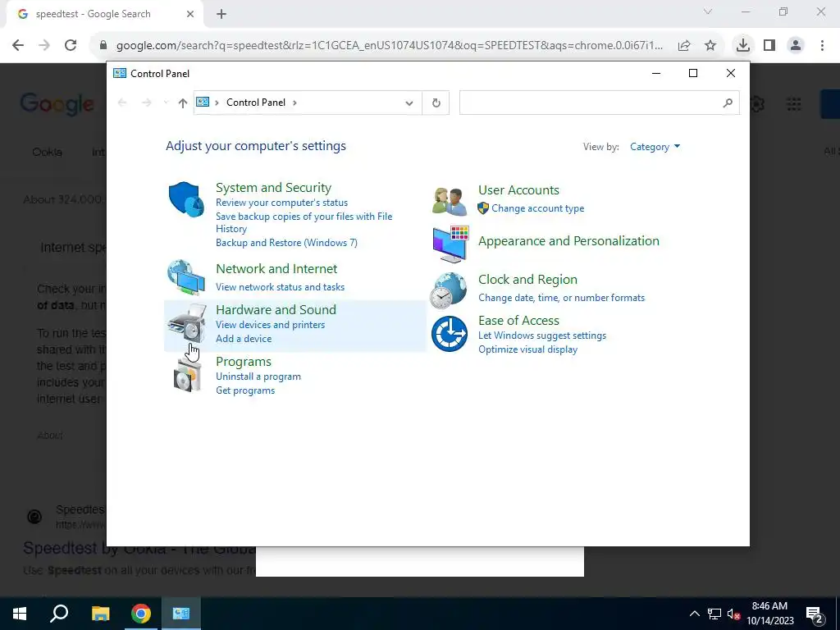Click Optimize visual display

(527, 349)
